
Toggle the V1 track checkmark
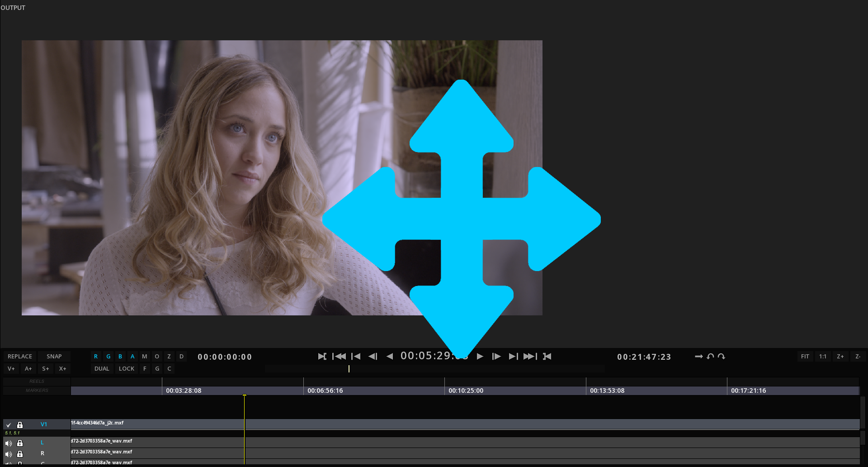pos(9,425)
